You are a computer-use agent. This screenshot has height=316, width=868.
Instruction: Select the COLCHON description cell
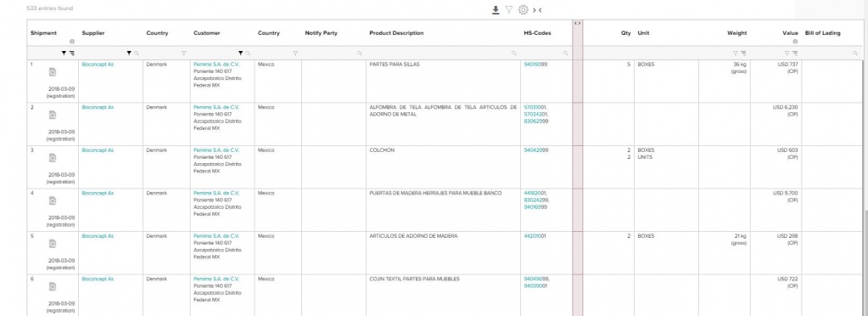[382, 150]
